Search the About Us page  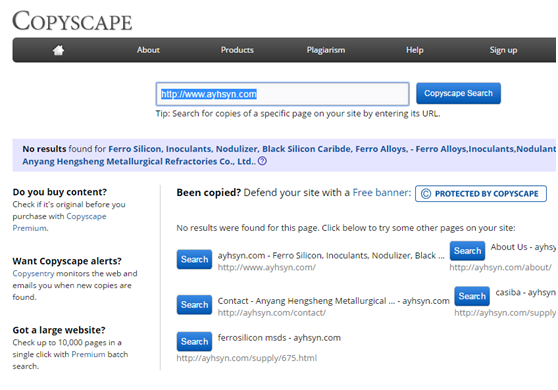(x=467, y=251)
